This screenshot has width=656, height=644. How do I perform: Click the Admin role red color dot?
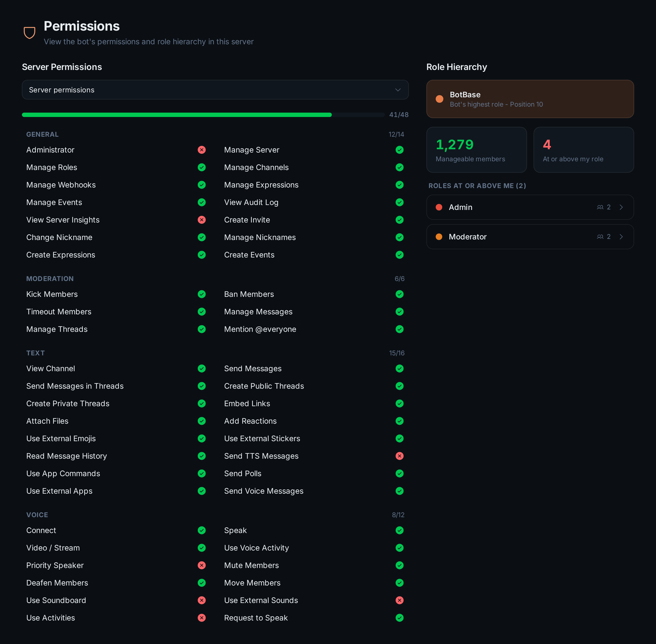point(439,207)
